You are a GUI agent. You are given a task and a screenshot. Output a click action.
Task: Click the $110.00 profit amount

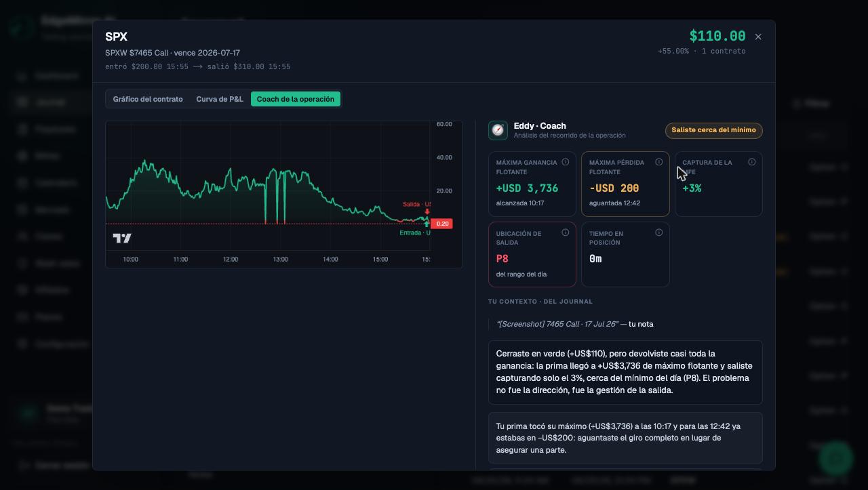tap(717, 36)
